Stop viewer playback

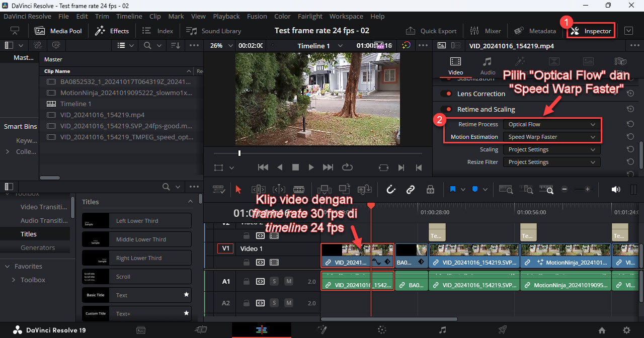296,167
